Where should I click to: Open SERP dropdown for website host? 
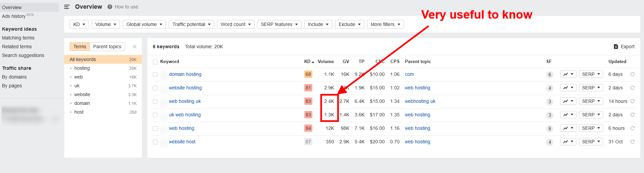(x=591, y=142)
